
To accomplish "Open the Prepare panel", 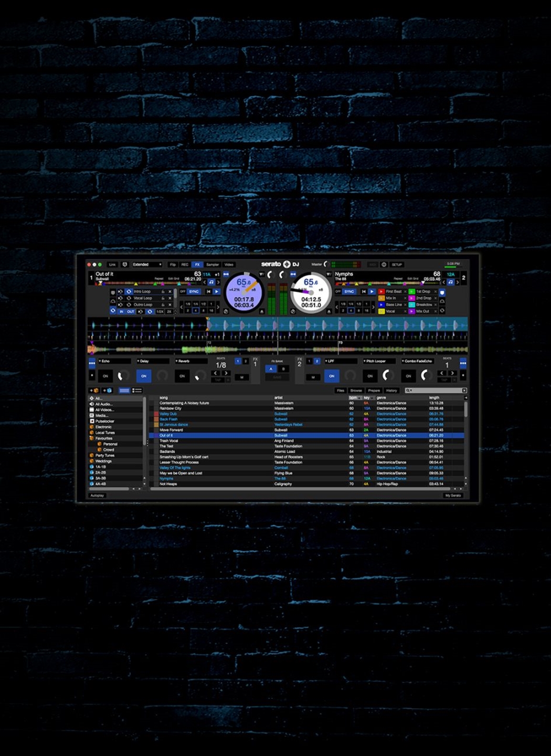I will 374,391.
